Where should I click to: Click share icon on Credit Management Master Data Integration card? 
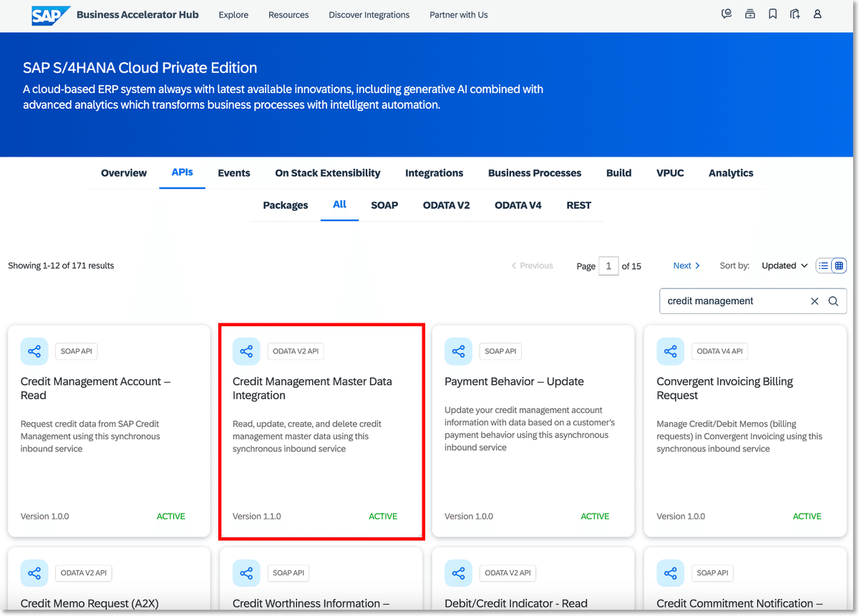[246, 351]
